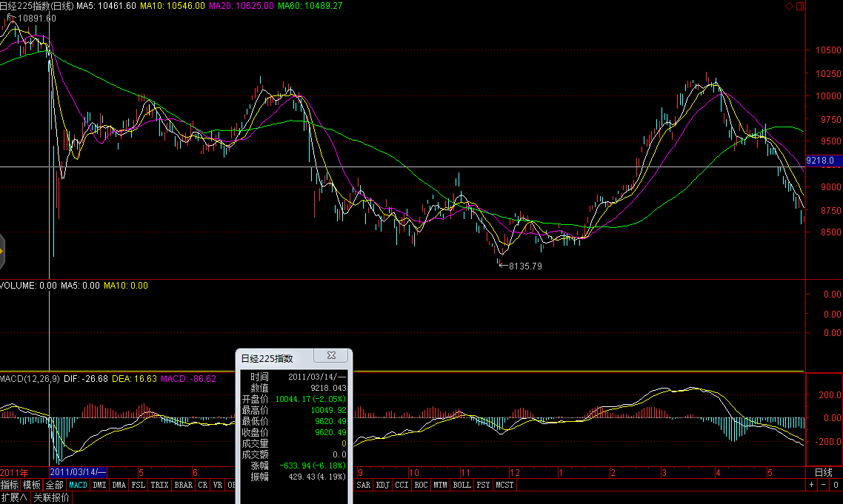Close the 日经225指数 info popup
Viewport: 843px width, 504px height.
point(332,356)
